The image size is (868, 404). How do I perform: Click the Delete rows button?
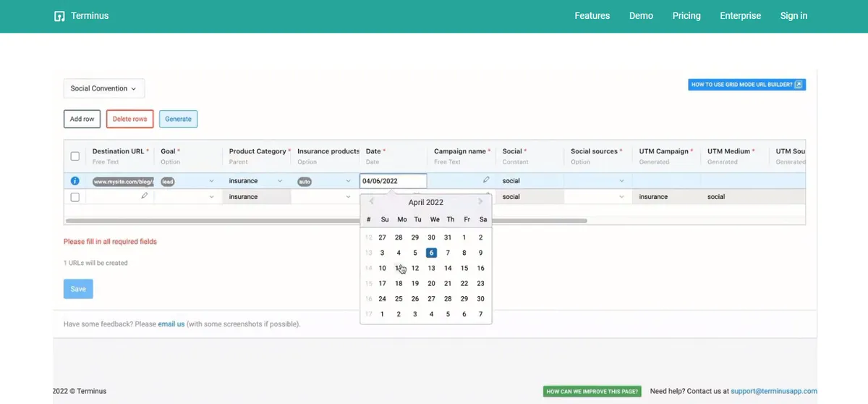[x=129, y=119]
